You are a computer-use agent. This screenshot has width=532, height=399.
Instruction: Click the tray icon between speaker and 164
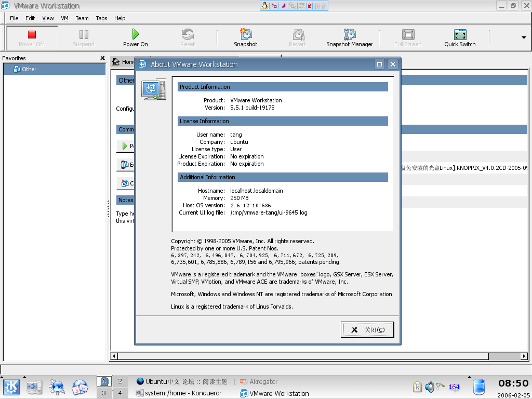pos(441,386)
